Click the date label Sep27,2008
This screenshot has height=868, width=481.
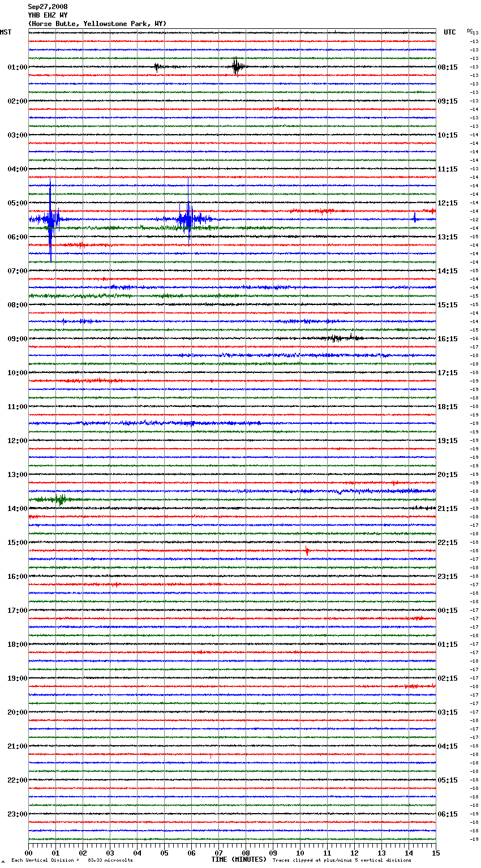pos(48,7)
